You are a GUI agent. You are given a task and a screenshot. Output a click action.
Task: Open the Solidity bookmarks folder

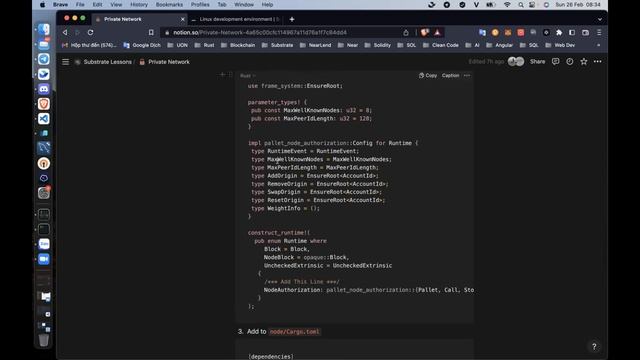click(378, 45)
